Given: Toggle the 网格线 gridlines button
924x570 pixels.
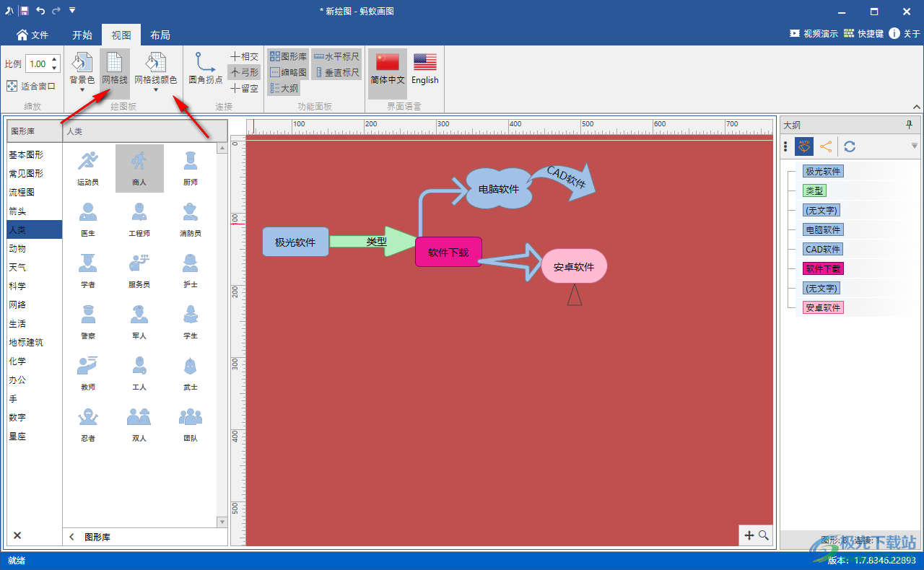Looking at the screenshot, I should pos(115,73).
